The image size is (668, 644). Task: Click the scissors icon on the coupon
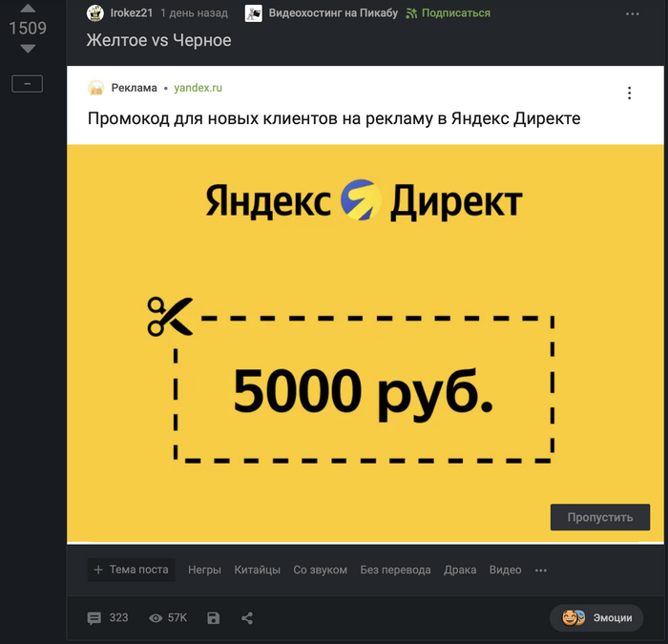pyautogui.click(x=170, y=317)
